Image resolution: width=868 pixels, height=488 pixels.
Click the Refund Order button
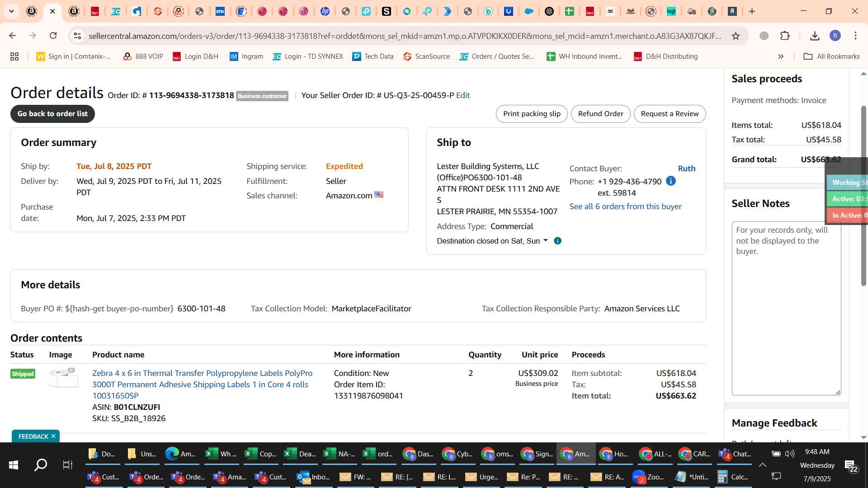coord(600,114)
